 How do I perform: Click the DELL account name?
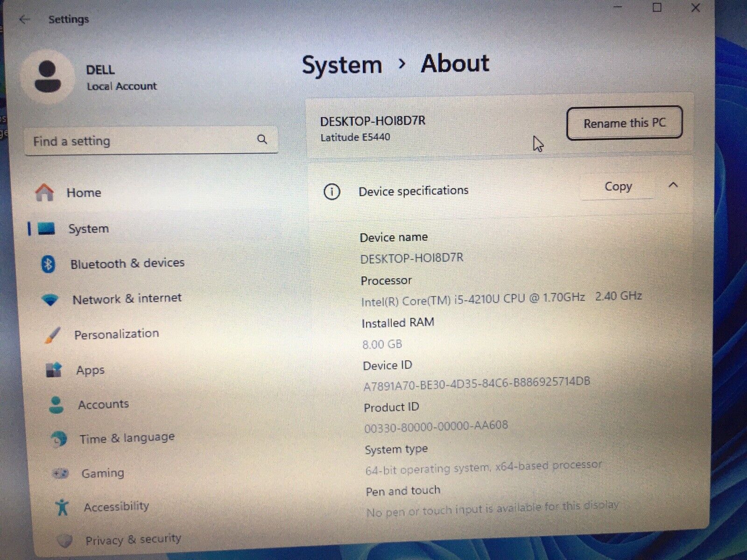pos(100,70)
